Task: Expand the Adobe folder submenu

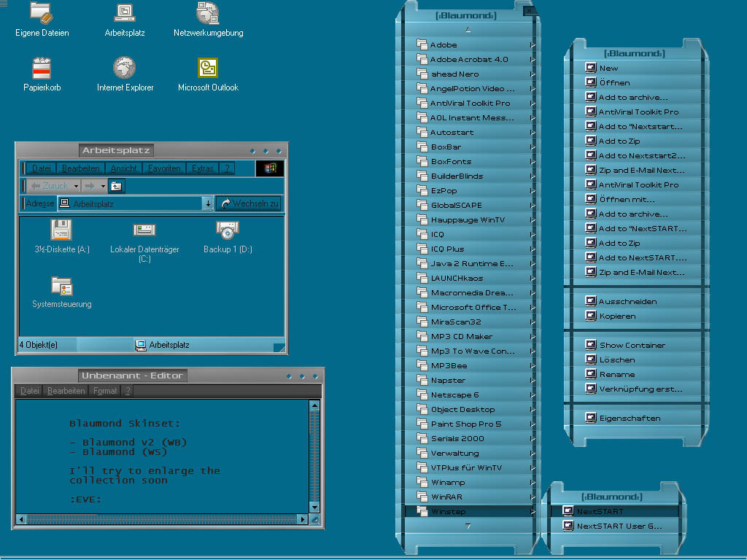Action: (x=533, y=44)
